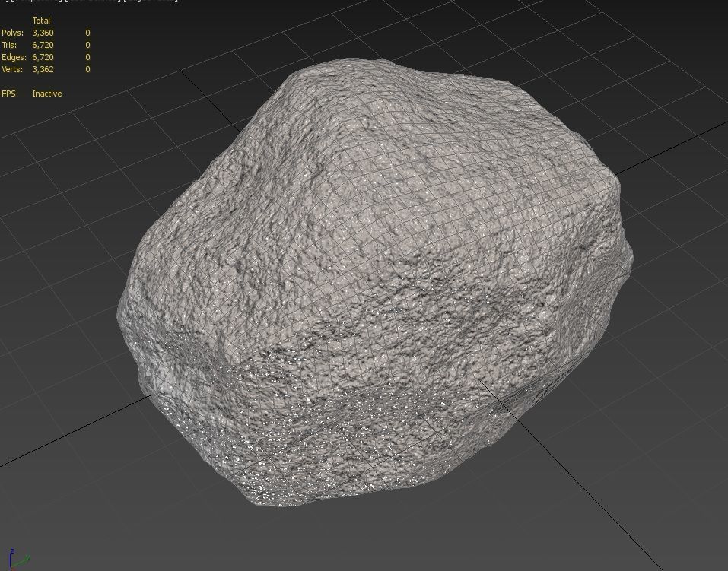
Task: Click the 'FPS:' statistics label
Action: [10, 94]
